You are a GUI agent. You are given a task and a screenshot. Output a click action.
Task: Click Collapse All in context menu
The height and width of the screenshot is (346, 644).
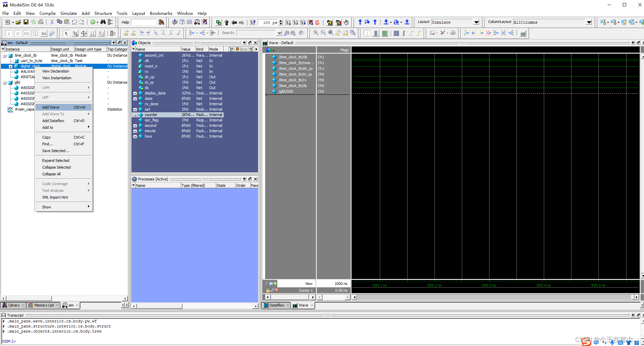tap(63, 174)
